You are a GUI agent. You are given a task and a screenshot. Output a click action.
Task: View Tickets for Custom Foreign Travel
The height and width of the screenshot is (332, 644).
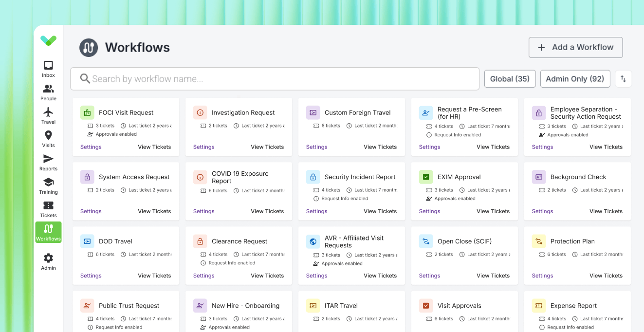coord(380,147)
